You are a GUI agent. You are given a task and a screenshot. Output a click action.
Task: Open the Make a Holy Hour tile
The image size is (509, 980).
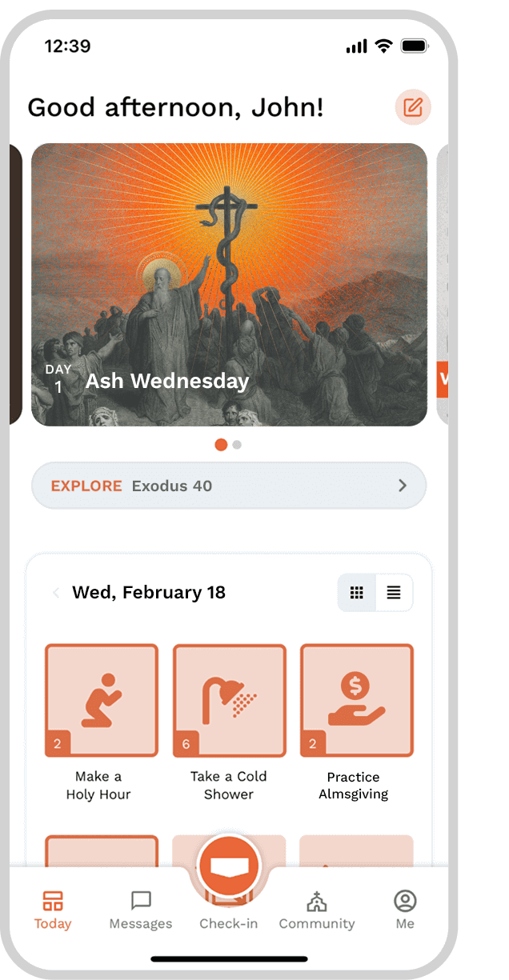pos(102,700)
